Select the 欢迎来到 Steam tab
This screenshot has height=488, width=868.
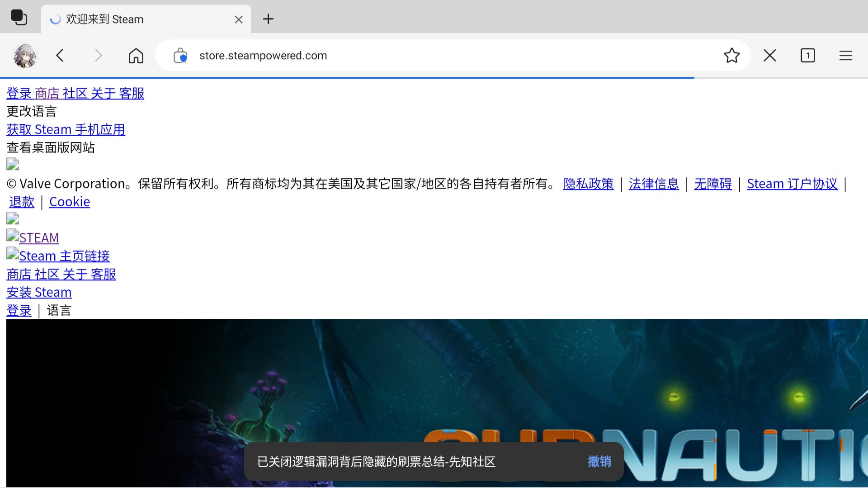(x=146, y=19)
